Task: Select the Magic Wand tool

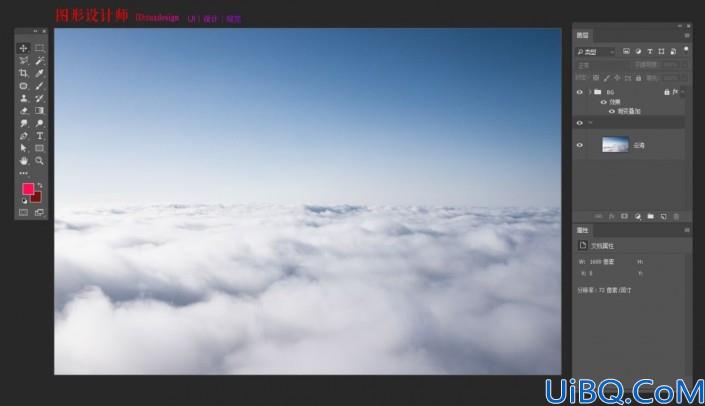Action: 40,61
